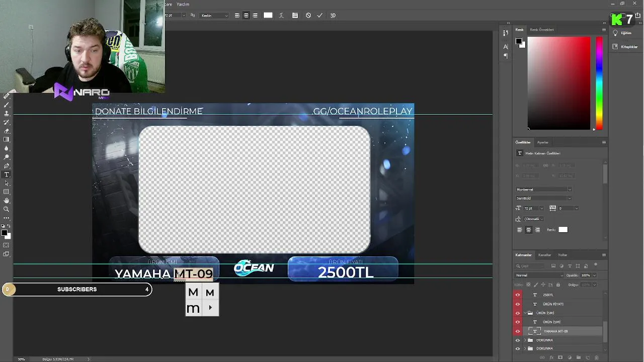Image resolution: width=644 pixels, height=362 pixels.
Task: Collapse the ÜRÜN ISMI group
Action: click(x=525, y=313)
